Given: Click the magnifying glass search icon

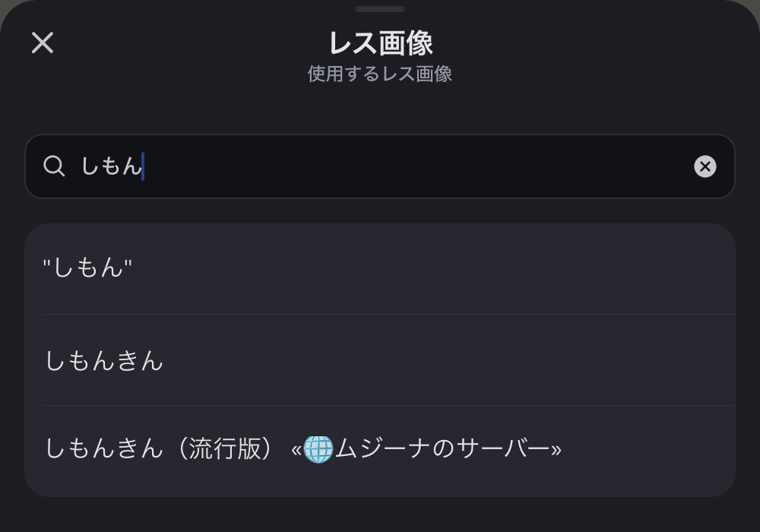Looking at the screenshot, I should tap(54, 166).
